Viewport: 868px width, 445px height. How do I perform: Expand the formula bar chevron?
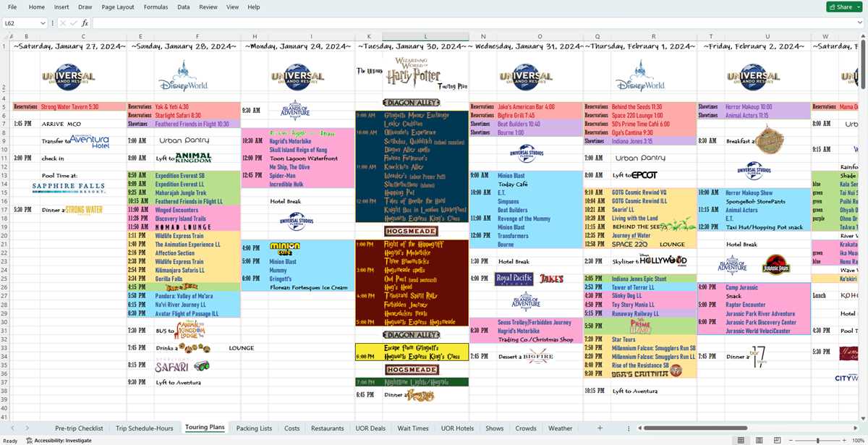click(861, 23)
